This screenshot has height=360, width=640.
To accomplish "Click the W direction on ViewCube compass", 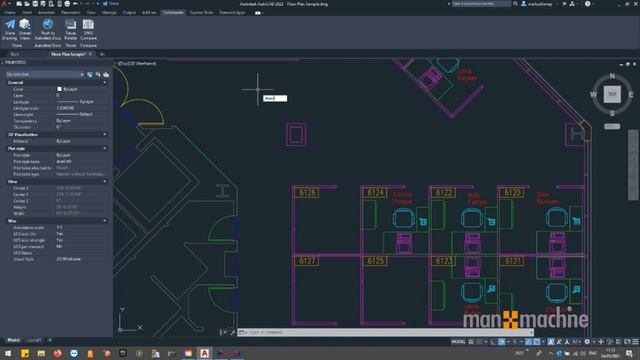I will [x=593, y=94].
